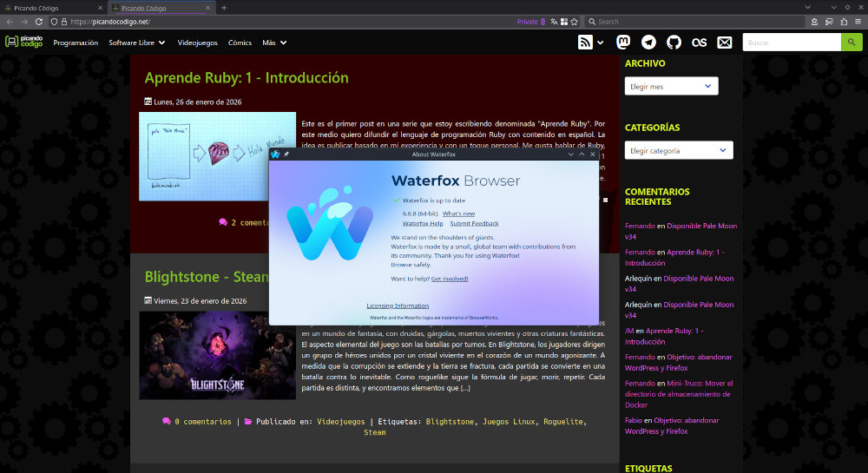Screen dimensions: 868x473
Task: Click the Juegos Linux tag link
Action: (x=509, y=422)
